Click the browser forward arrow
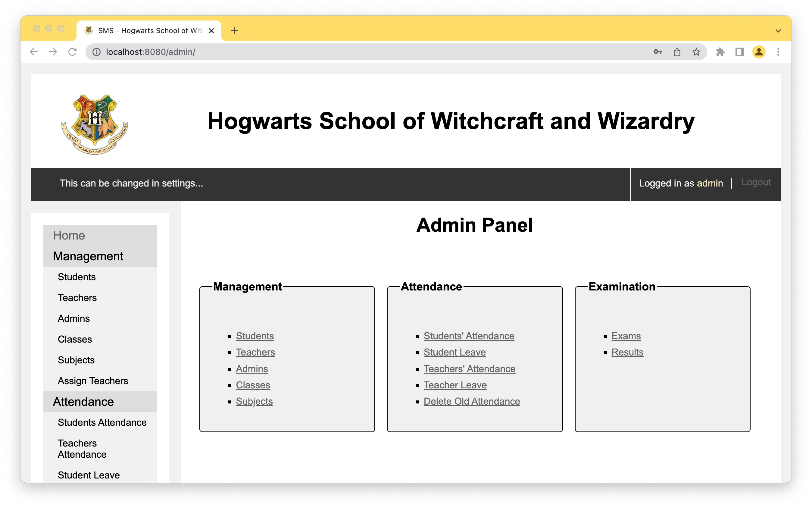 click(53, 52)
